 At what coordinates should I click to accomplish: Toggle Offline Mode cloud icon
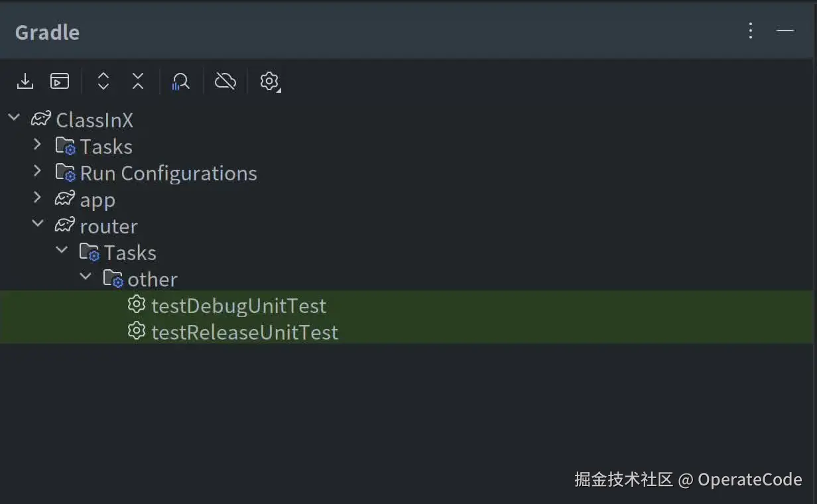(225, 81)
